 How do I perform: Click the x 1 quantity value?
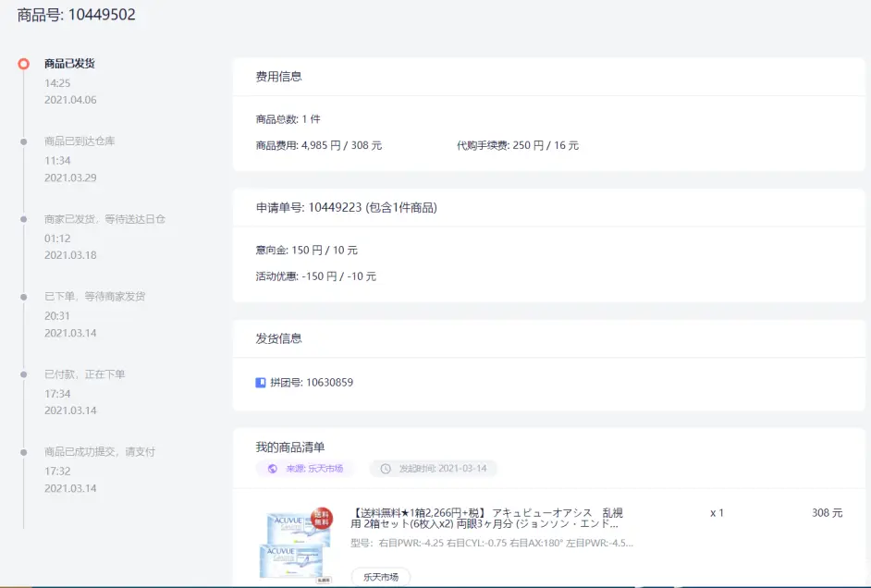coord(718,513)
